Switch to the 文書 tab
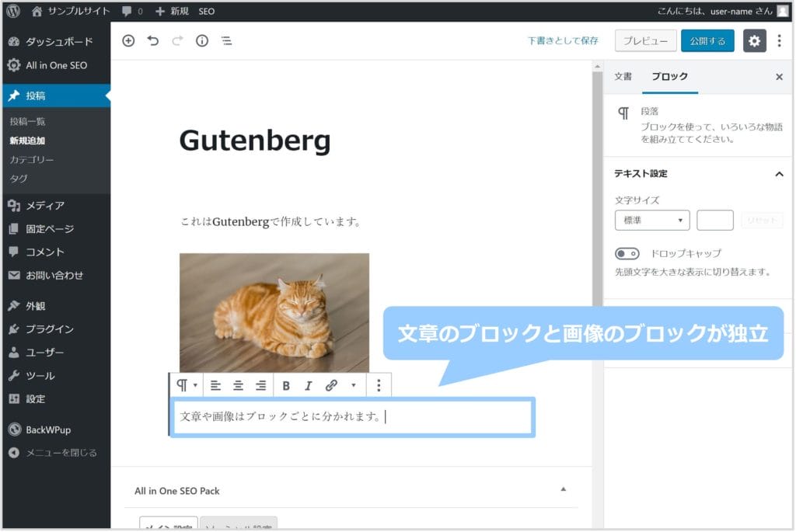Image resolution: width=796 pixels, height=532 pixels. click(623, 77)
